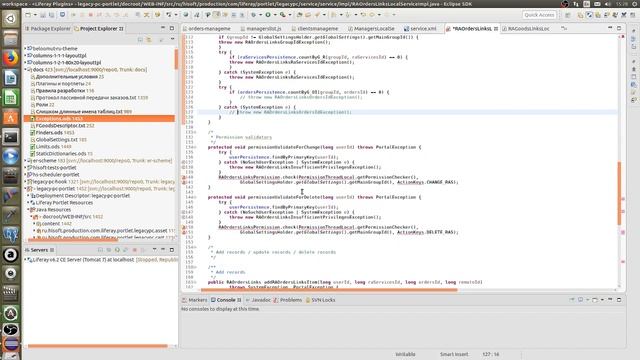Viewport: 640px width, 360px height.
Task: Click the External Tools run icon
Action: click(282, 15)
